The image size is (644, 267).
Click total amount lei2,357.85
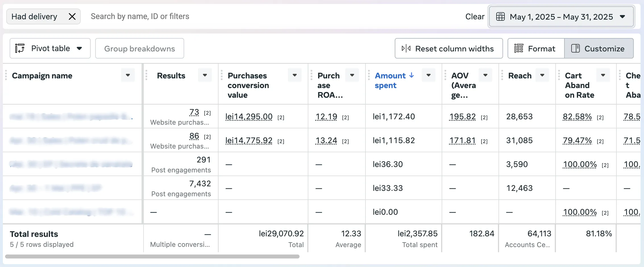click(x=417, y=234)
